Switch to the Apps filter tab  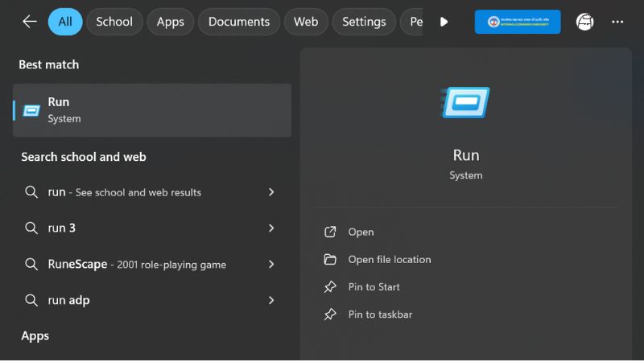click(x=170, y=22)
